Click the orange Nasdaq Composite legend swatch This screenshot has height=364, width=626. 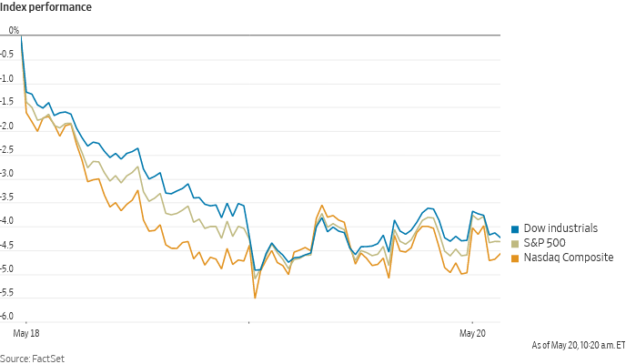(x=515, y=258)
